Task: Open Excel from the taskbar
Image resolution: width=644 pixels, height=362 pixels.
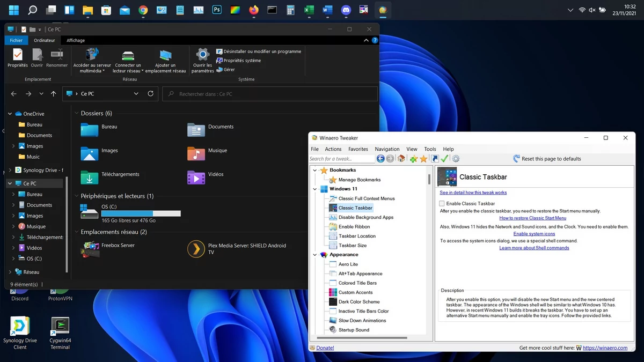Action: (x=309, y=10)
